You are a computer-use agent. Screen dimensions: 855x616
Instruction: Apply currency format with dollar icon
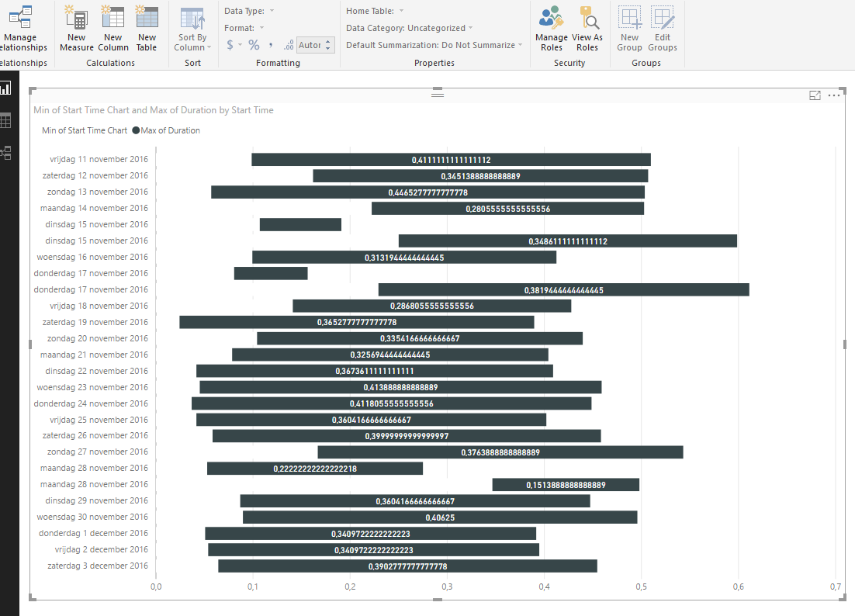(230, 45)
